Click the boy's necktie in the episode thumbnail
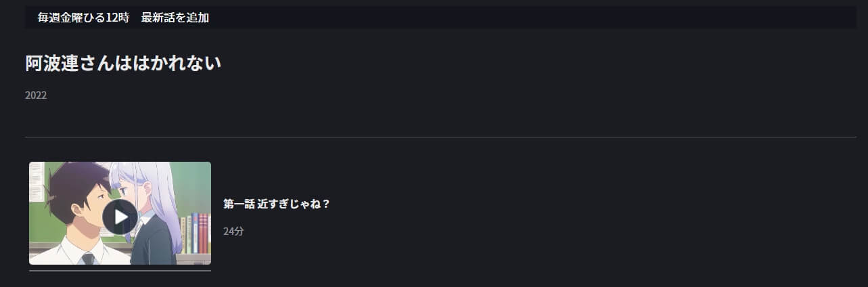This screenshot has width=868, height=287. pyautogui.click(x=89, y=259)
